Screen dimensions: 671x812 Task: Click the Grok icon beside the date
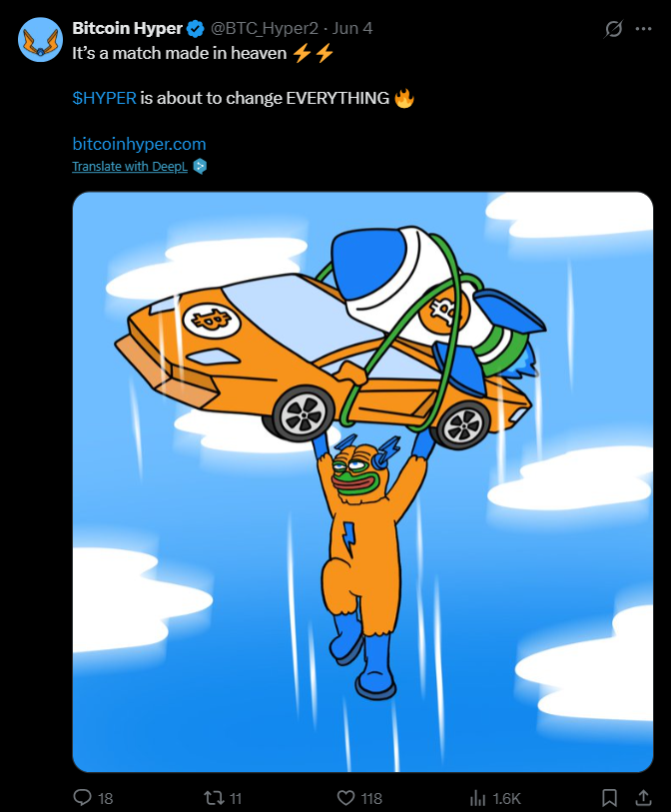[x=614, y=29]
